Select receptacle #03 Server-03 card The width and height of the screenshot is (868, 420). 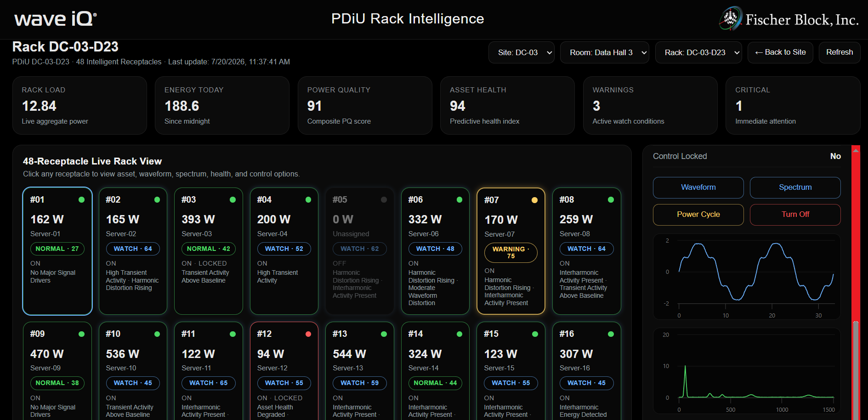pyautogui.click(x=209, y=251)
